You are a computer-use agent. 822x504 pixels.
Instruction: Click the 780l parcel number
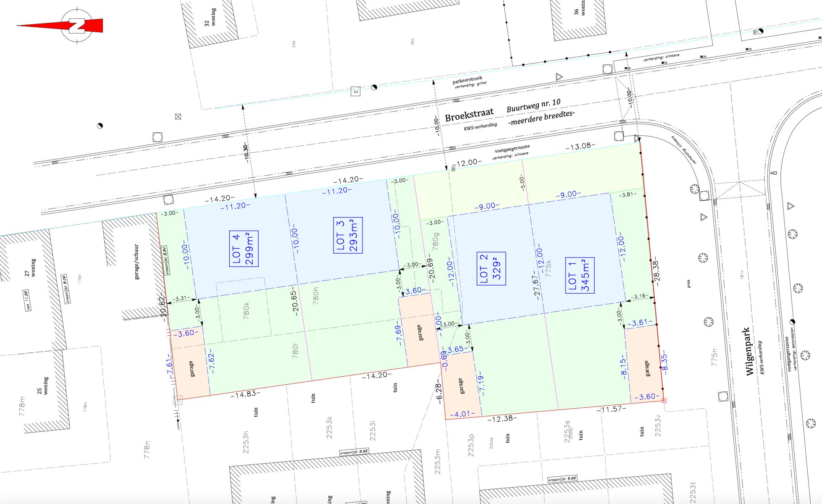tap(295, 351)
